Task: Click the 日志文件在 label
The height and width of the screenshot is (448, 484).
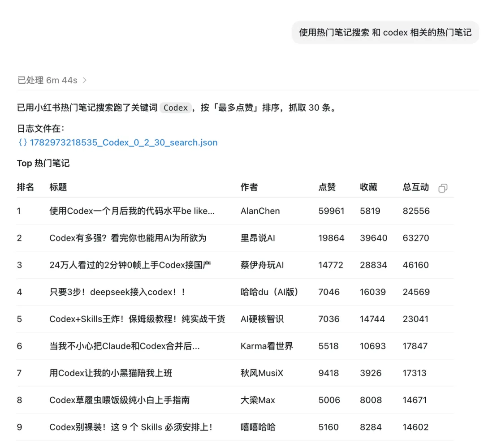Action: coord(40,129)
